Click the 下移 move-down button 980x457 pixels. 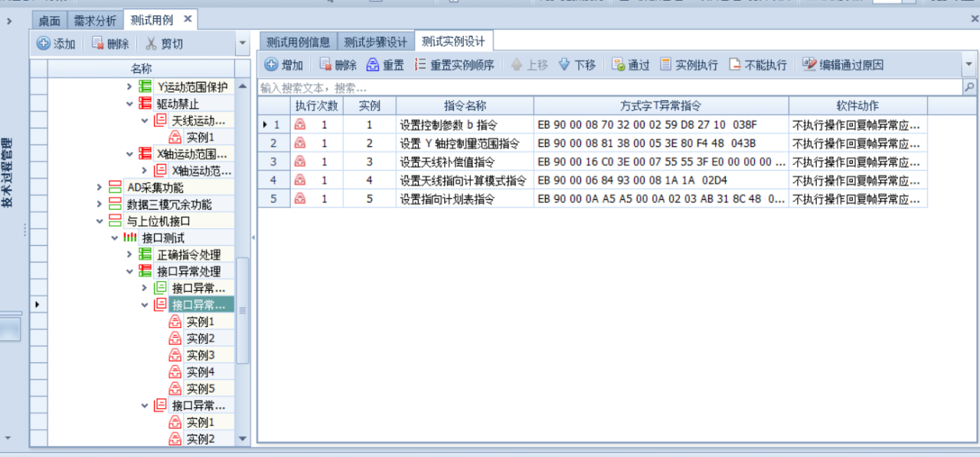(x=577, y=65)
